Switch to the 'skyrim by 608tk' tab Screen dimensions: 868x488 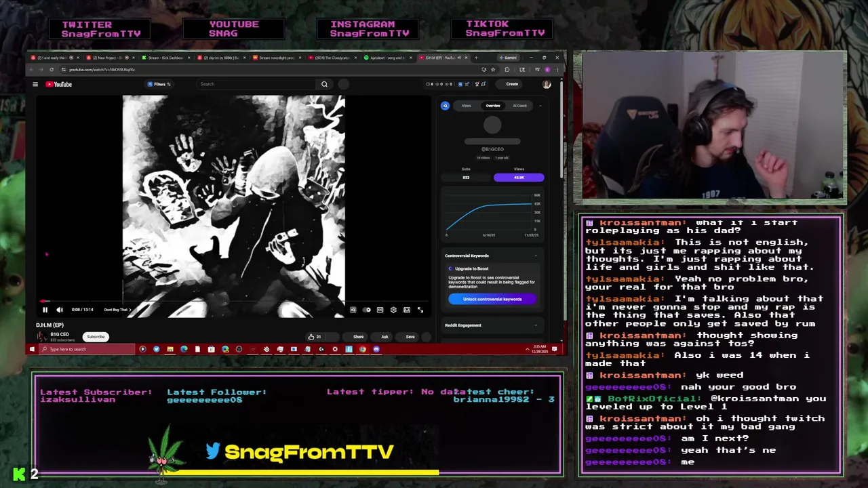click(222, 58)
